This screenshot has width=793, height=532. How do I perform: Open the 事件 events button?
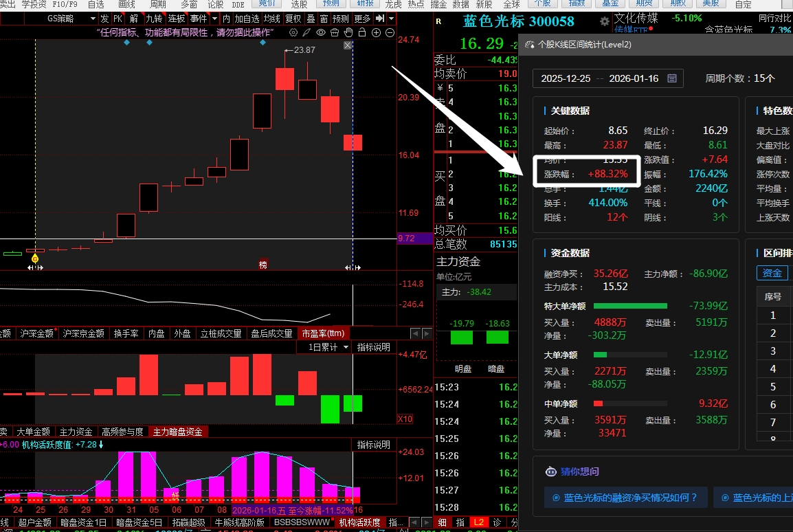(199, 19)
